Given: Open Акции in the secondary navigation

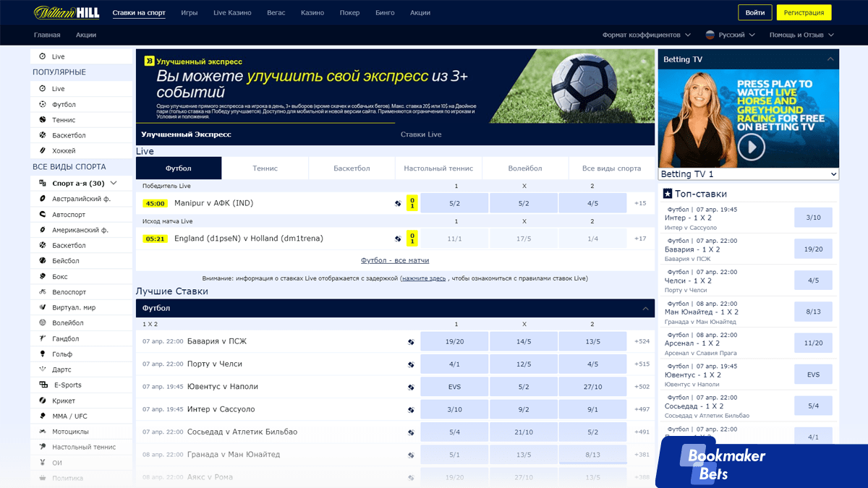Looking at the screenshot, I should coord(86,35).
